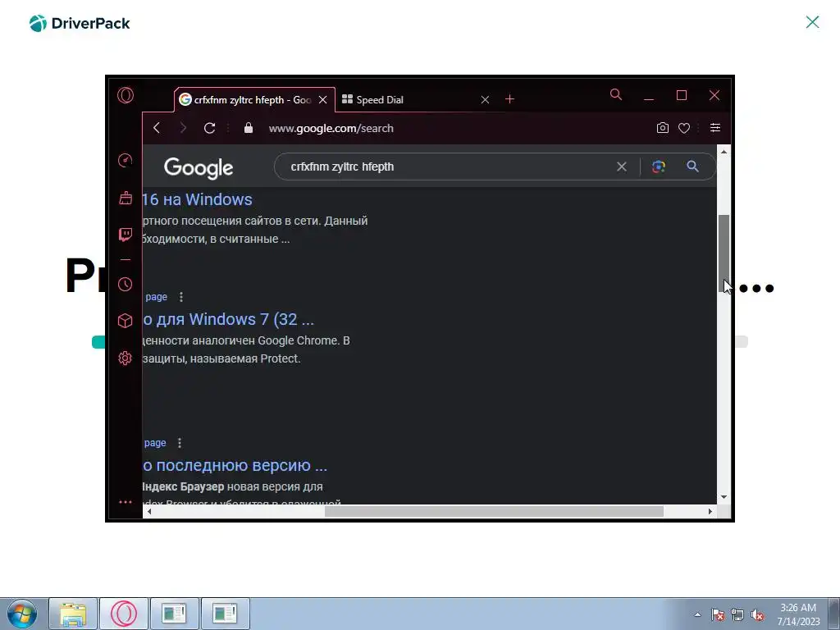Open Windows Explorer from taskbar
Screen dimensions: 840x630
73,614
